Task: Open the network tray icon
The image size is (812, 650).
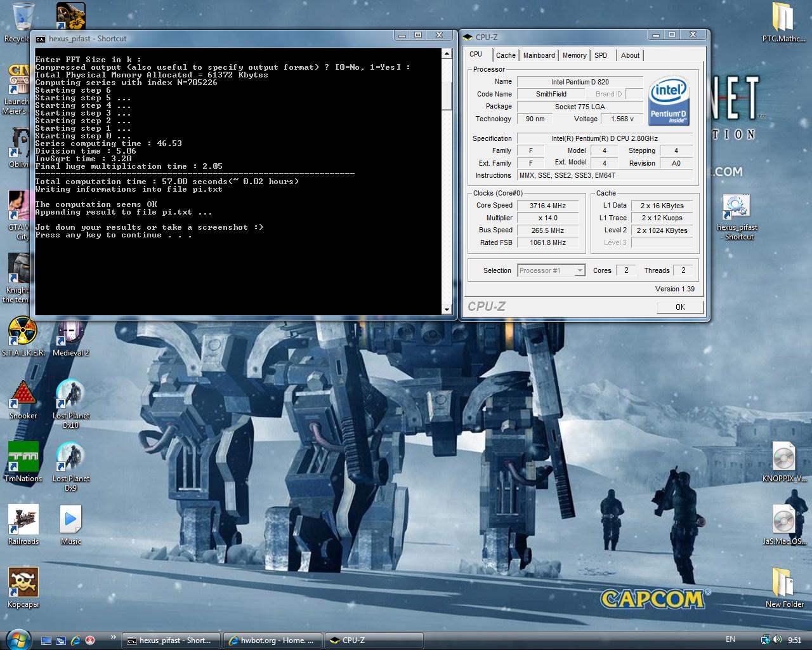Action: click(x=766, y=640)
